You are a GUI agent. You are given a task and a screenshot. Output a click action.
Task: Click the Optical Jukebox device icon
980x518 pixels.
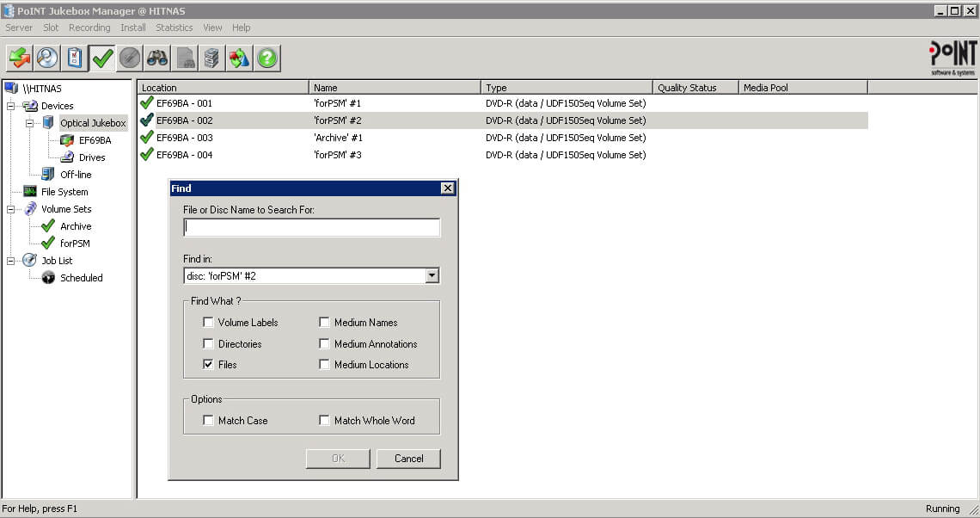[x=48, y=122]
